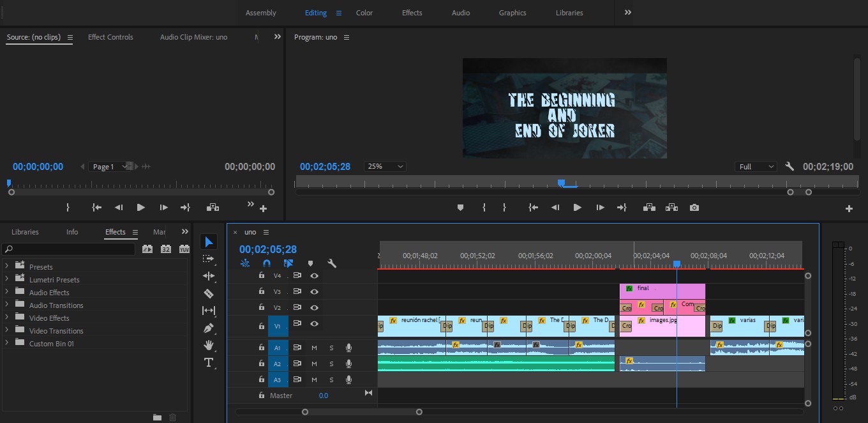
Task: Switch to the Audio workspace
Action: point(461,13)
